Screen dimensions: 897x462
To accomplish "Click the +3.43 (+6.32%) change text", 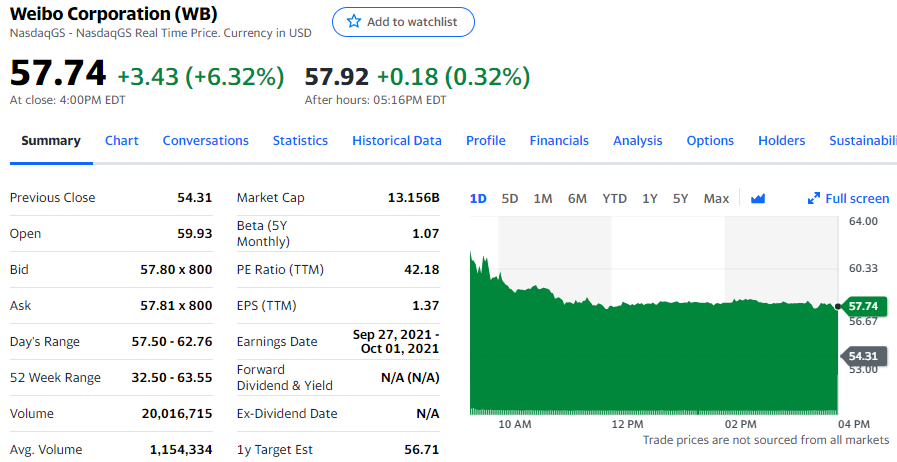I will tap(200, 77).
